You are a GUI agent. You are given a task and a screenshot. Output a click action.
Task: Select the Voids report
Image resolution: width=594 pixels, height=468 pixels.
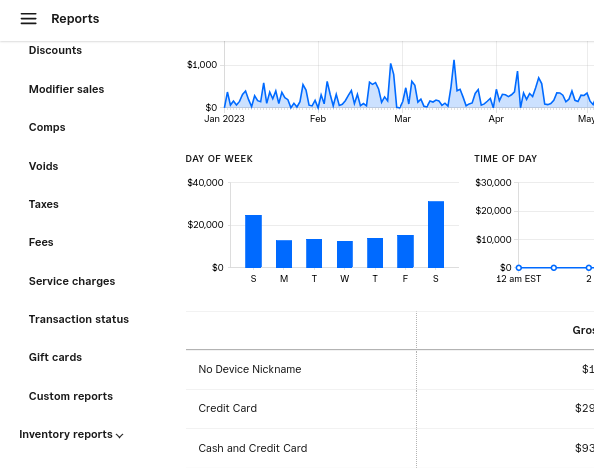44,166
